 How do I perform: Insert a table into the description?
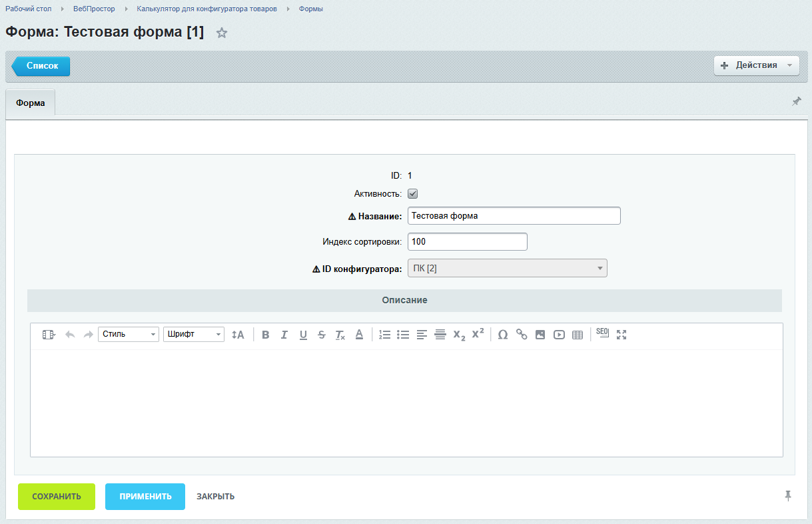coord(578,335)
